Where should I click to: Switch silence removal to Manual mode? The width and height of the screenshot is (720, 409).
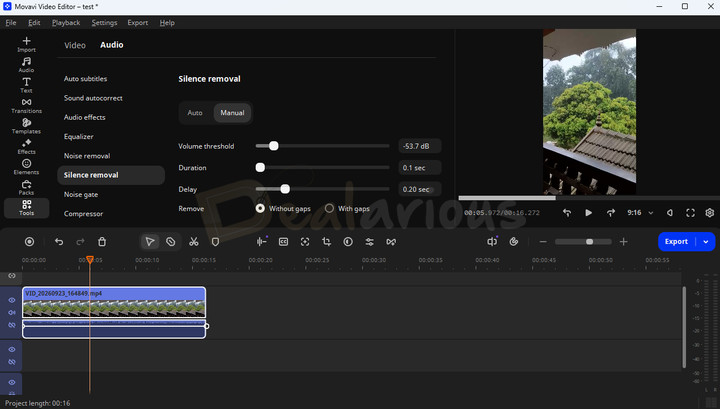(232, 112)
